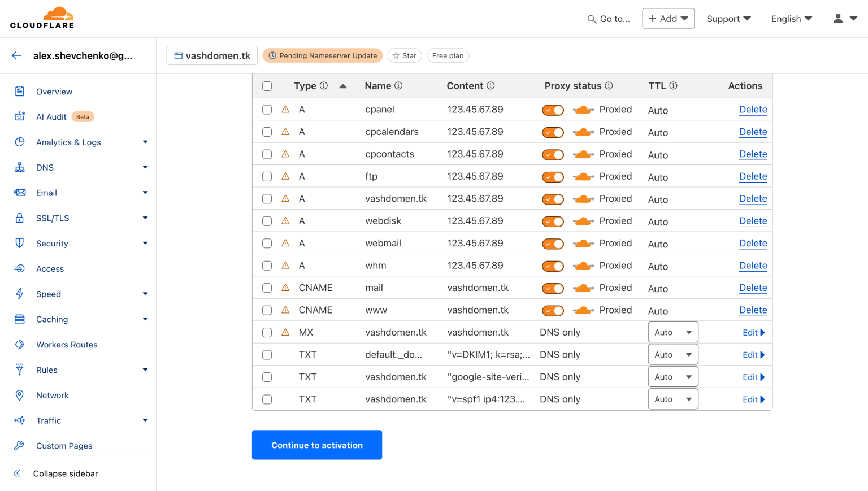Screen dimensions: 868x491
Task: Select the Speed sidebar icon
Action: tap(19, 294)
